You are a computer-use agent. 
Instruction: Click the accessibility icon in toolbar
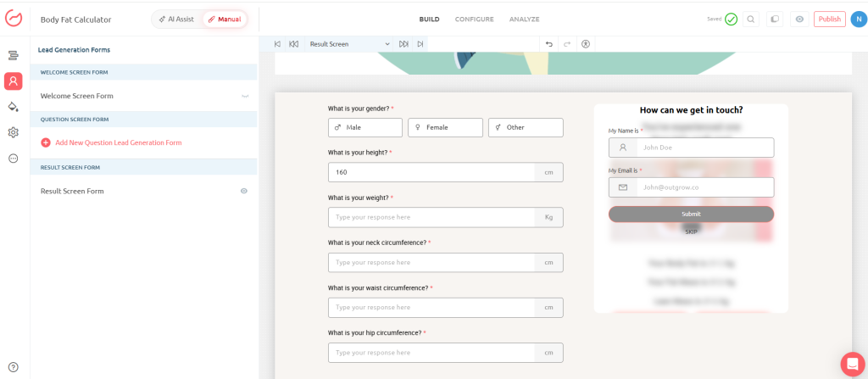pos(586,44)
